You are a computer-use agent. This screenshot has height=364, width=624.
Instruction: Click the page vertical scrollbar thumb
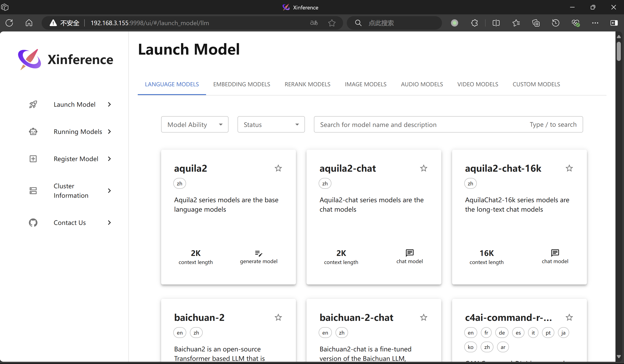(619, 51)
